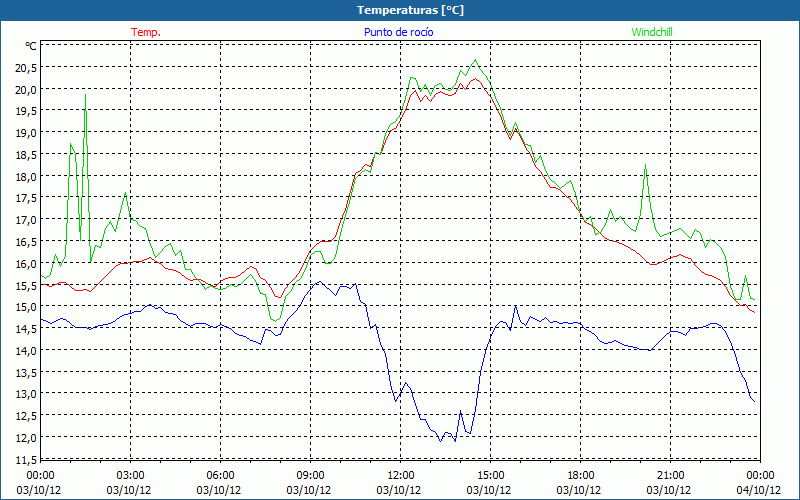The width and height of the screenshot is (800, 500).
Task: Click the 15,5 y-axis value
Action: click(x=26, y=286)
